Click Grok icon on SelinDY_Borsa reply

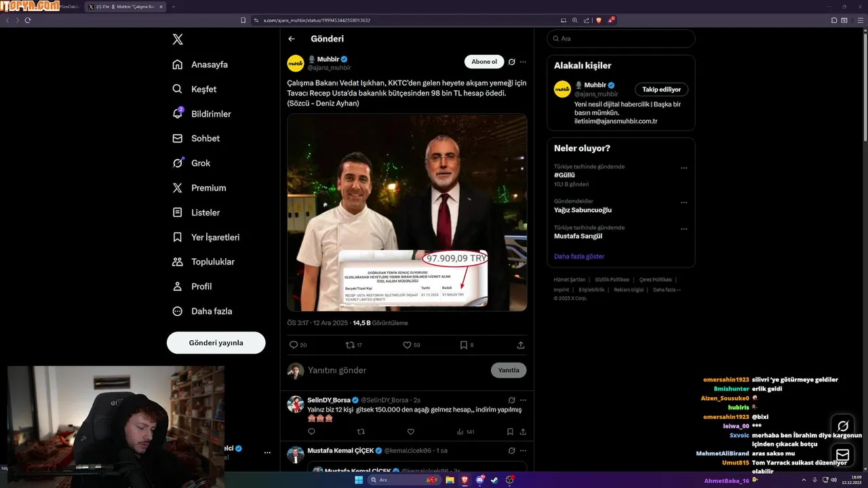512,400
